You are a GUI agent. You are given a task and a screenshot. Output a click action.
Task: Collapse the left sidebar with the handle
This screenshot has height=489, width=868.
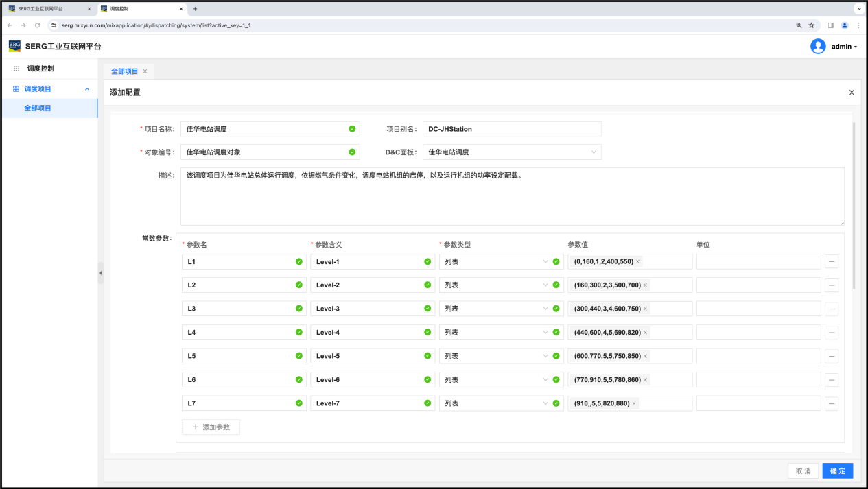[101, 272]
